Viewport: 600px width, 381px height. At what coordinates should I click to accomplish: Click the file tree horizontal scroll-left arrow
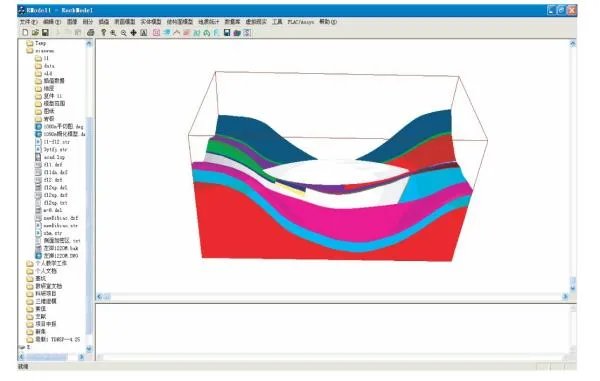[x=21, y=357]
